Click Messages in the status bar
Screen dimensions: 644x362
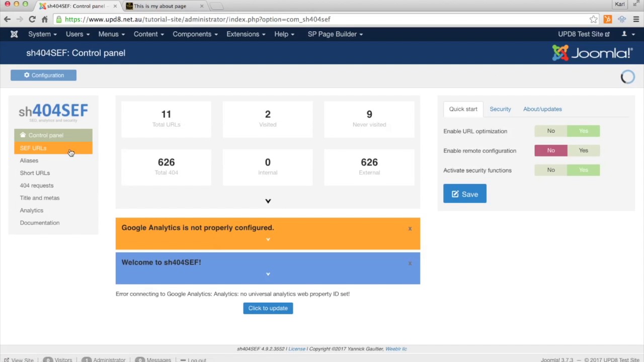[x=153, y=360]
